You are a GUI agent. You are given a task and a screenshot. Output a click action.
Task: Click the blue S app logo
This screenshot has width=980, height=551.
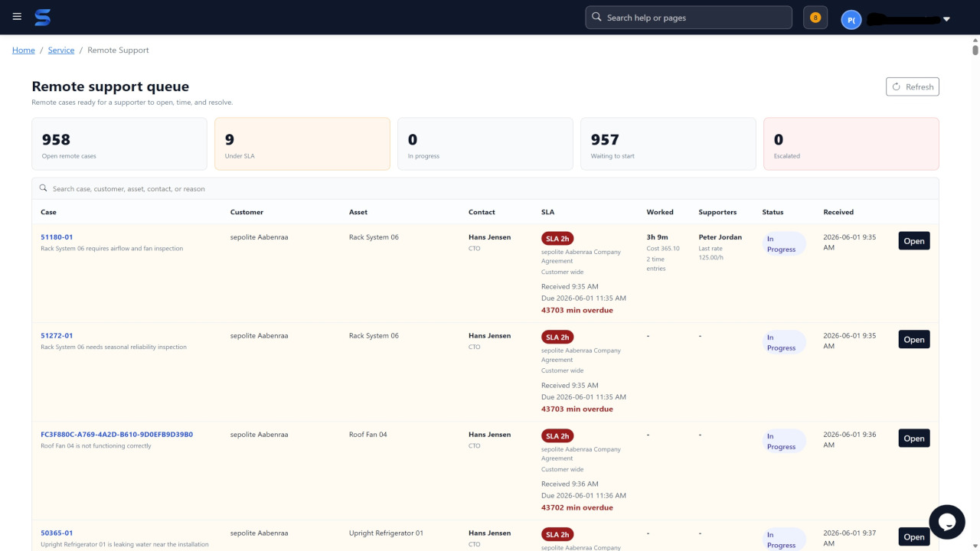[x=42, y=17]
